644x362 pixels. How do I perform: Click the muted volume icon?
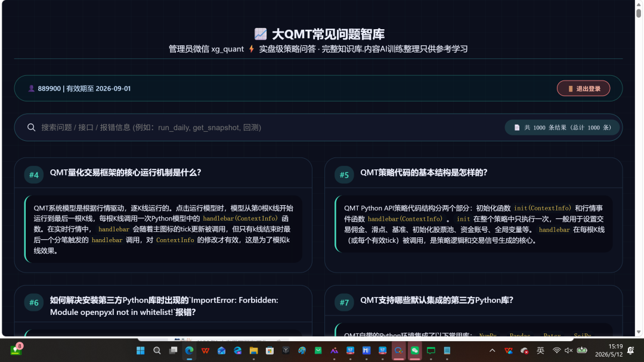(x=568, y=351)
